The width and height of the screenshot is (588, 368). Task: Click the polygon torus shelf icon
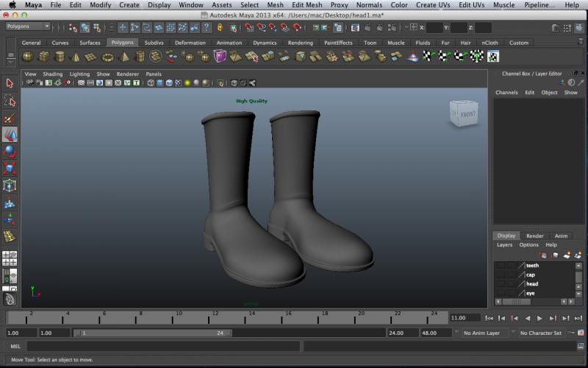click(108, 57)
